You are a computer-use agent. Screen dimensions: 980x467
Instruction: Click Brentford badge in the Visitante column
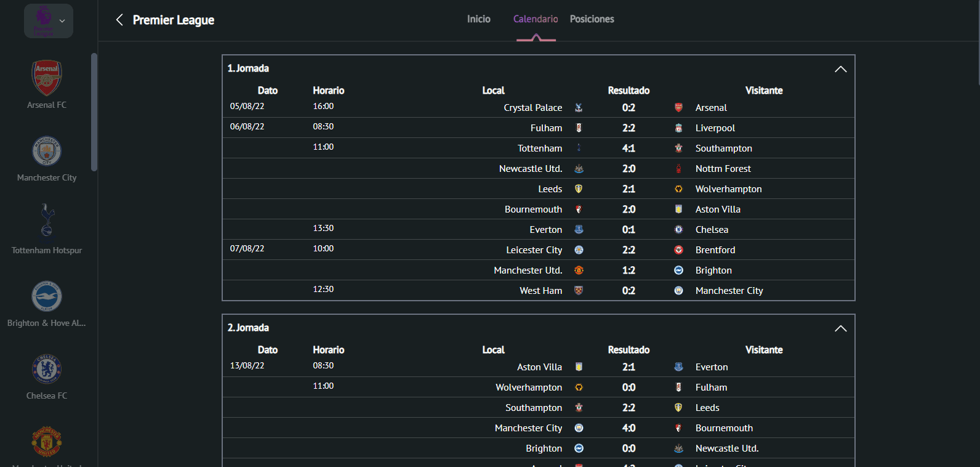click(x=678, y=250)
